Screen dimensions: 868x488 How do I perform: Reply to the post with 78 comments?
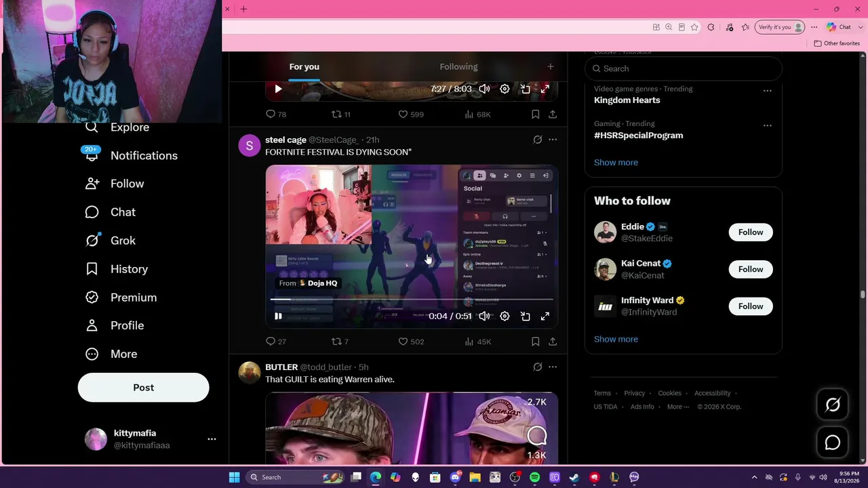[x=276, y=115]
